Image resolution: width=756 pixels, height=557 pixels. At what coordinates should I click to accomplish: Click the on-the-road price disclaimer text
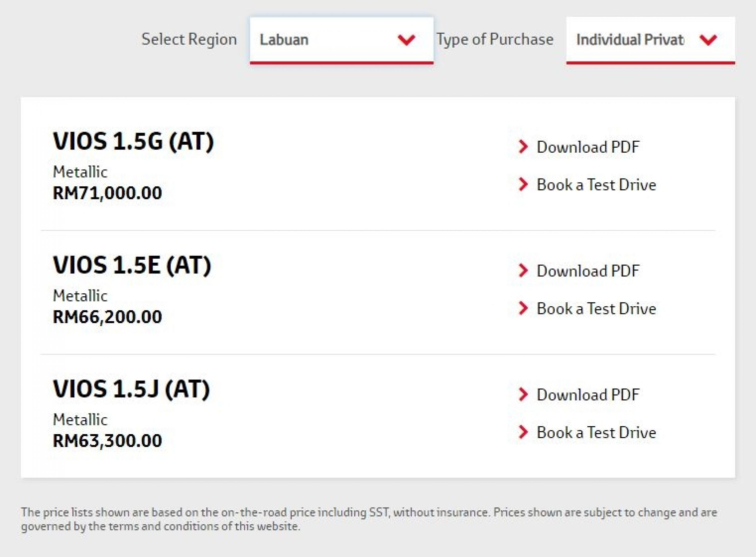369,519
